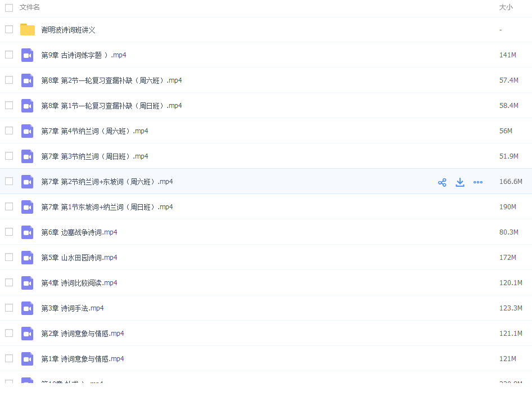Image resolution: width=532 pixels, height=396 pixels.
Task: Tick checkbox for 第8章 第1节 周日班
Action: tap(9, 105)
